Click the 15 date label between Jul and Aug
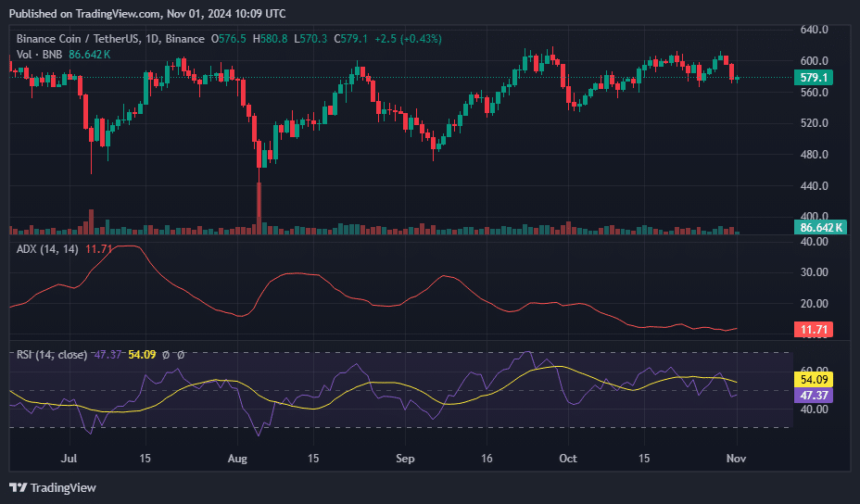This screenshot has width=860, height=504. 145,459
